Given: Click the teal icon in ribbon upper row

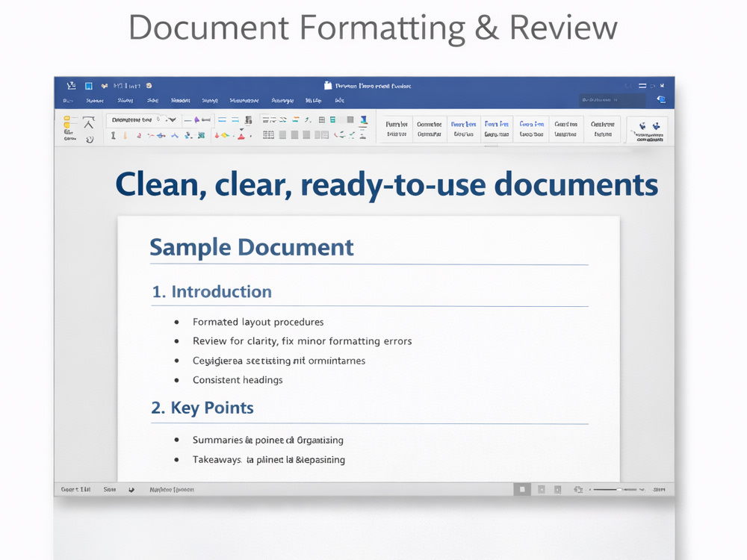Looking at the screenshot, I should pos(333,119).
